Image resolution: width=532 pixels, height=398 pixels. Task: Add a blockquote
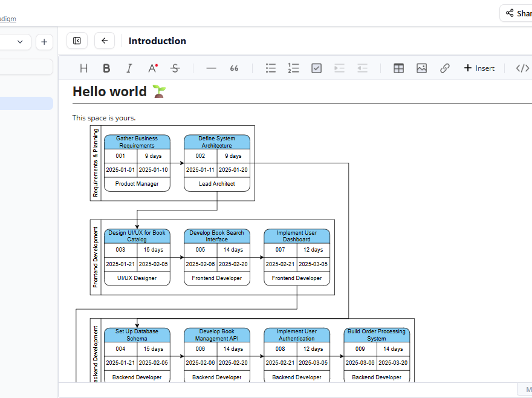(234, 68)
